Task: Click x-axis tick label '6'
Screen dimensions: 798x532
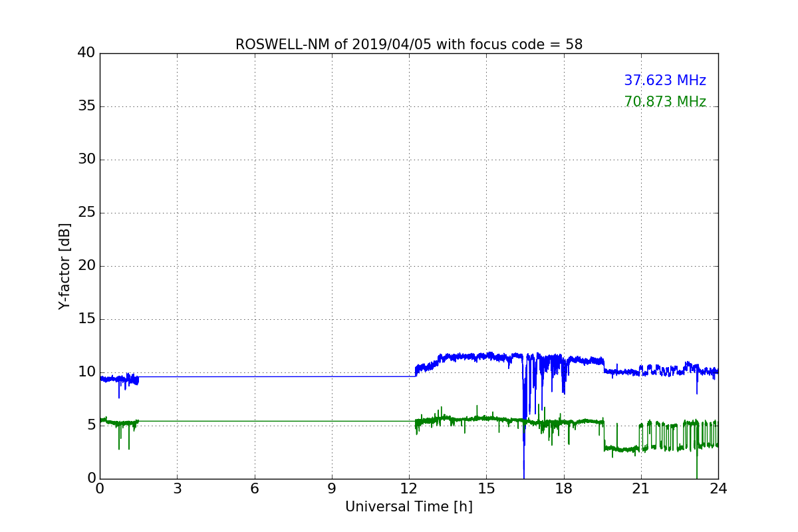Action: (x=254, y=489)
